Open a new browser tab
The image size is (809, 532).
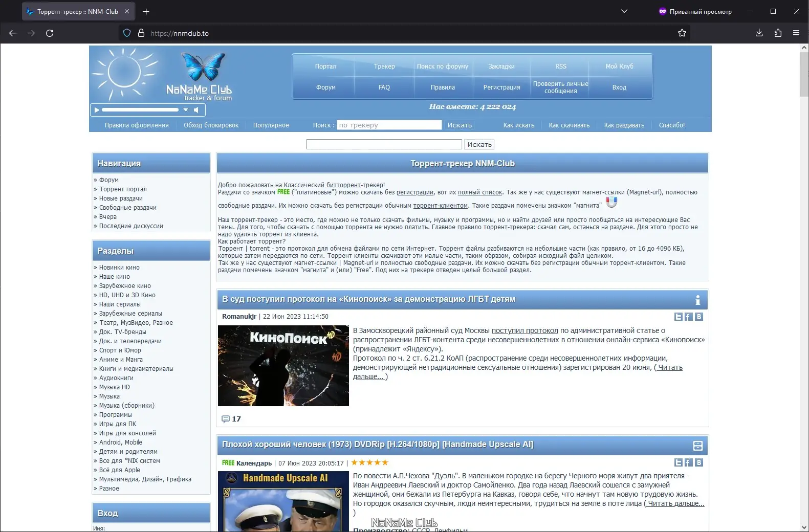coord(146,11)
